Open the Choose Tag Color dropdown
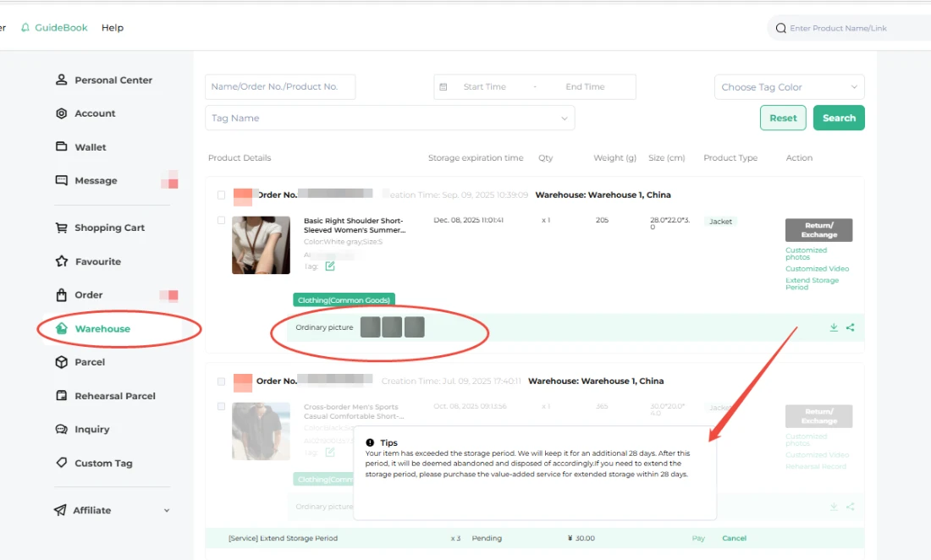931x560 pixels. [x=789, y=87]
